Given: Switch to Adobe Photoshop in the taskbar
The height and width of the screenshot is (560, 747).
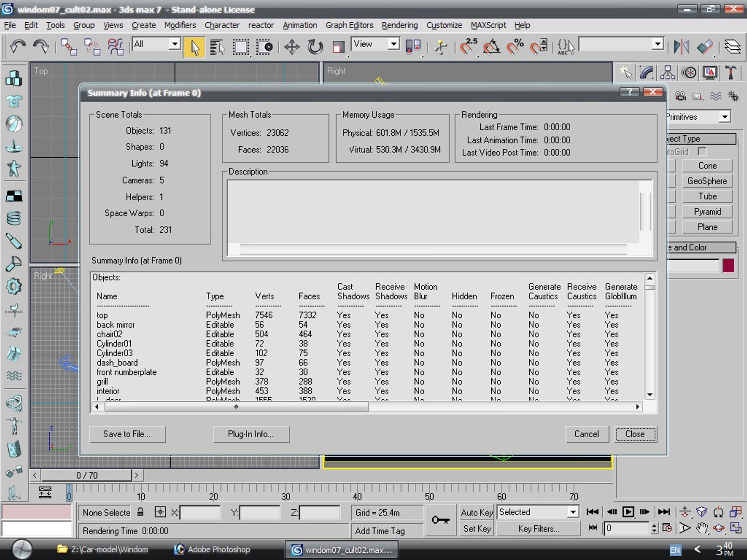Looking at the screenshot, I should coord(213,549).
